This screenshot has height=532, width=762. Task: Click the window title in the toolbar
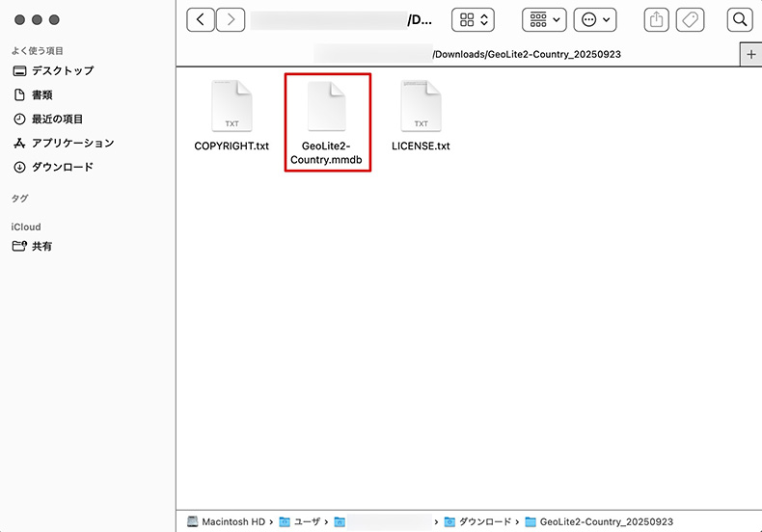[x=341, y=20]
